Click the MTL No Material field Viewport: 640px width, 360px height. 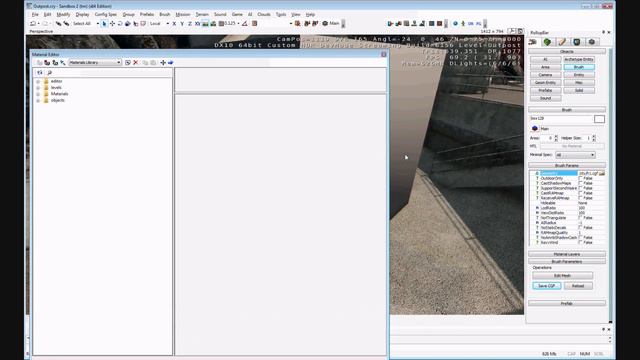[x=572, y=146]
